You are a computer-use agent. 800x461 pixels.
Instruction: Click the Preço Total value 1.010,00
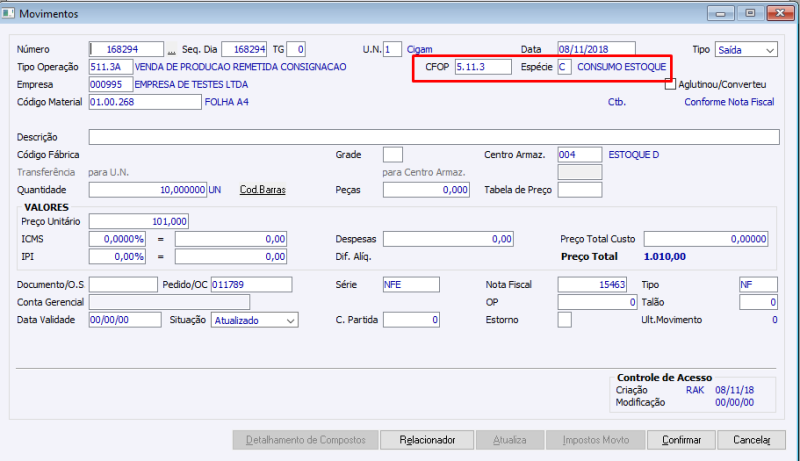pos(664,257)
